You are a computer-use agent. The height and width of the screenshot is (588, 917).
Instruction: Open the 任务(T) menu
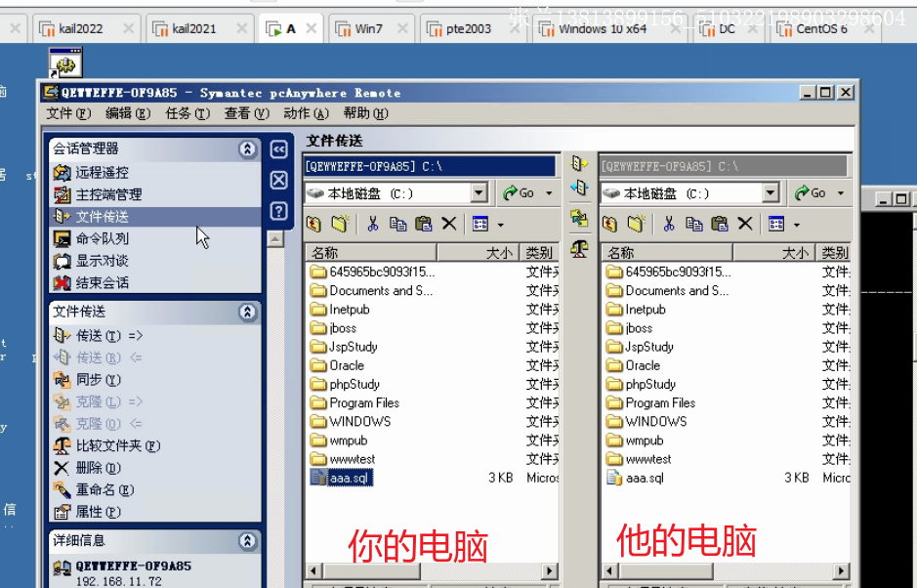(x=188, y=113)
